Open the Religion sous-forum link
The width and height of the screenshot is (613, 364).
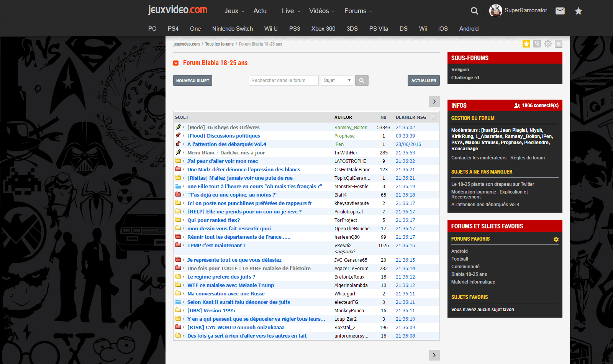460,70
